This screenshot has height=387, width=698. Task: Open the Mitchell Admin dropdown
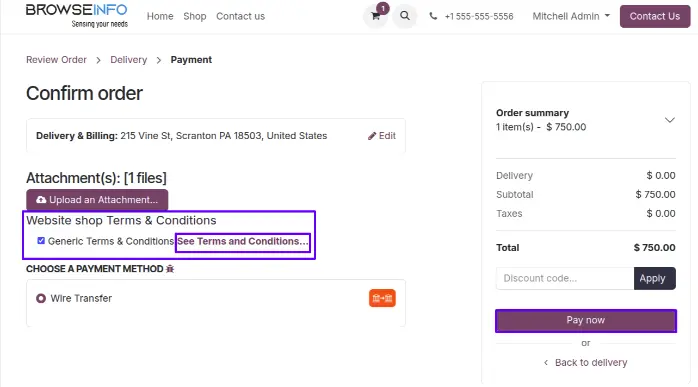point(571,16)
